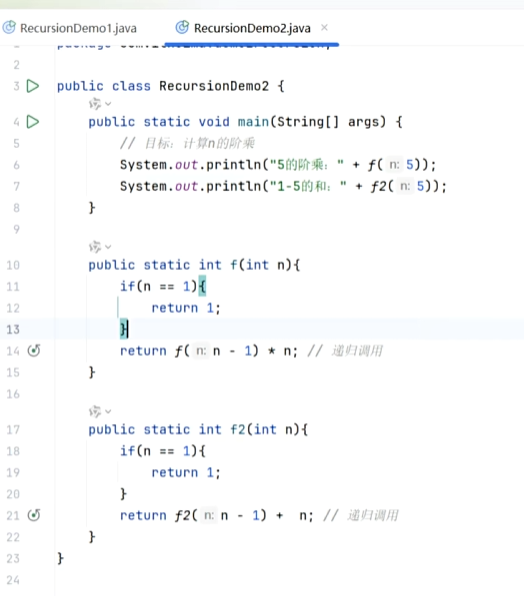Click the method name f2 on line 17
This screenshot has height=596, width=524.
[x=238, y=430]
